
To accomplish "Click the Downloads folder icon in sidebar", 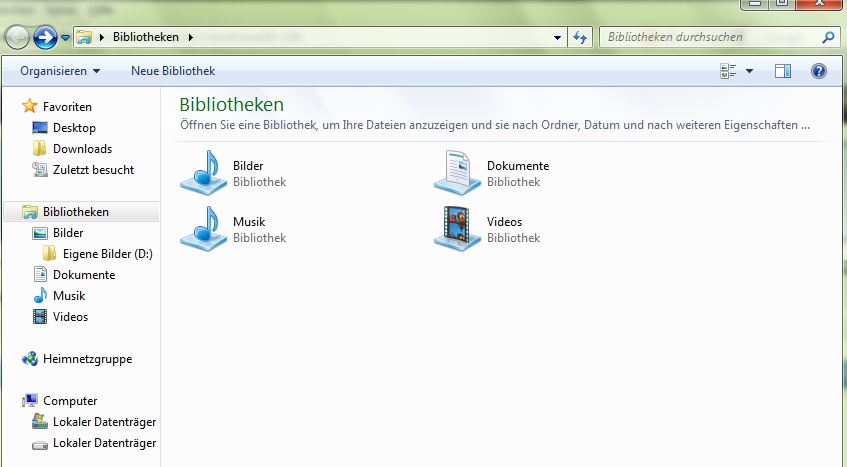I will coord(39,148).
